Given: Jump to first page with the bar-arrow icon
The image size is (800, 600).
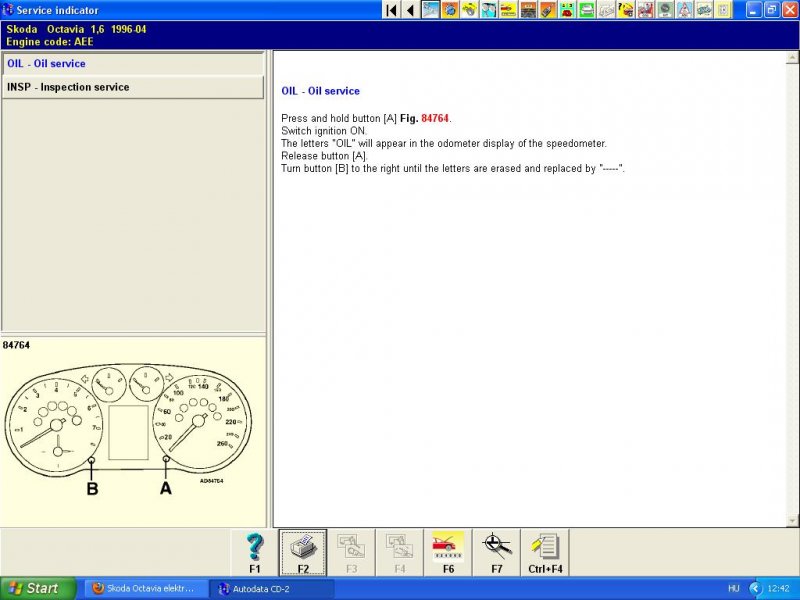Looking at the screenshot, I should (391, 10).
